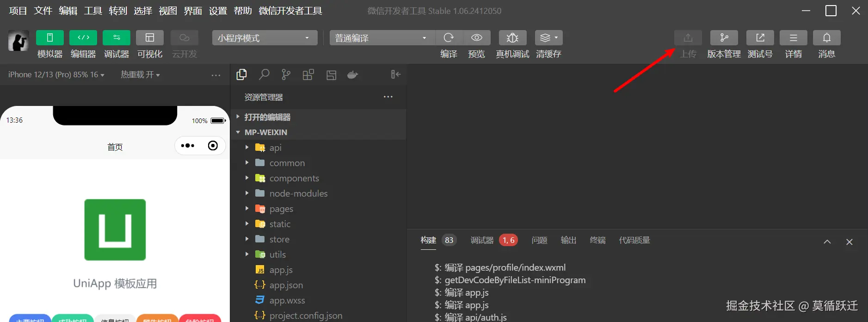This screenshot has width=868, height=322.
Task: Expand the components folder
Action: [318, 178]
